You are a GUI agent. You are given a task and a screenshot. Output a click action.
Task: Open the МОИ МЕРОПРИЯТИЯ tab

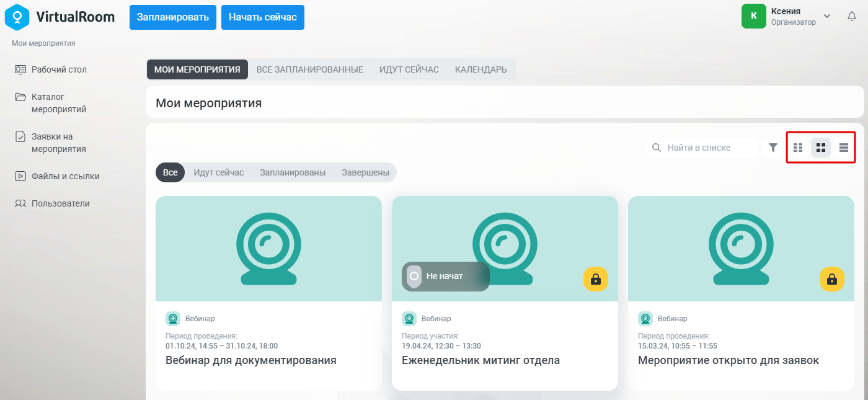coord(197,69)
